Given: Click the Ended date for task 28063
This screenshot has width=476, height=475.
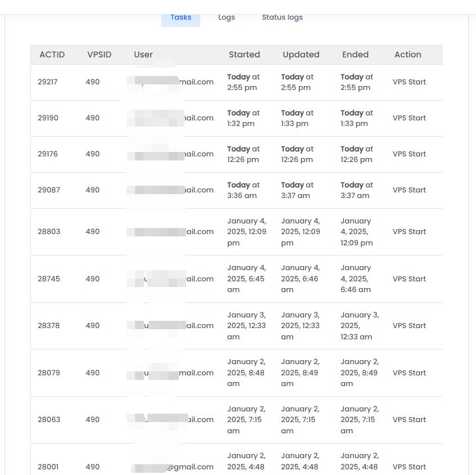Looking at the screenshot, I should [x=360, y=419].
